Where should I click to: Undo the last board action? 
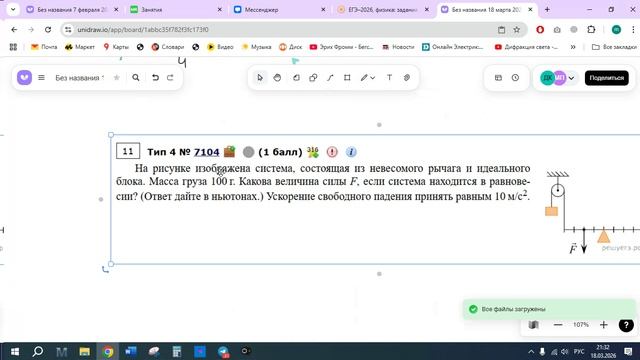coord(155,78)
